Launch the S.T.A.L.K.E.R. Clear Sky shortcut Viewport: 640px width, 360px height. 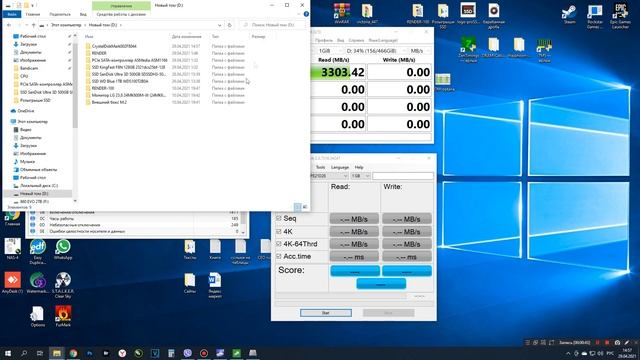pos(63,285)
